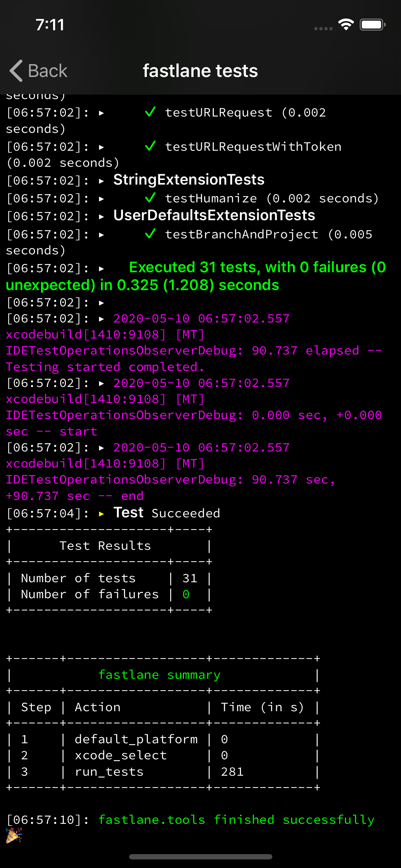The width and height of the screenshot is (401, 868).
Task: Tap the [06:57:10]: timestamp
Action: tap(48, 820)
